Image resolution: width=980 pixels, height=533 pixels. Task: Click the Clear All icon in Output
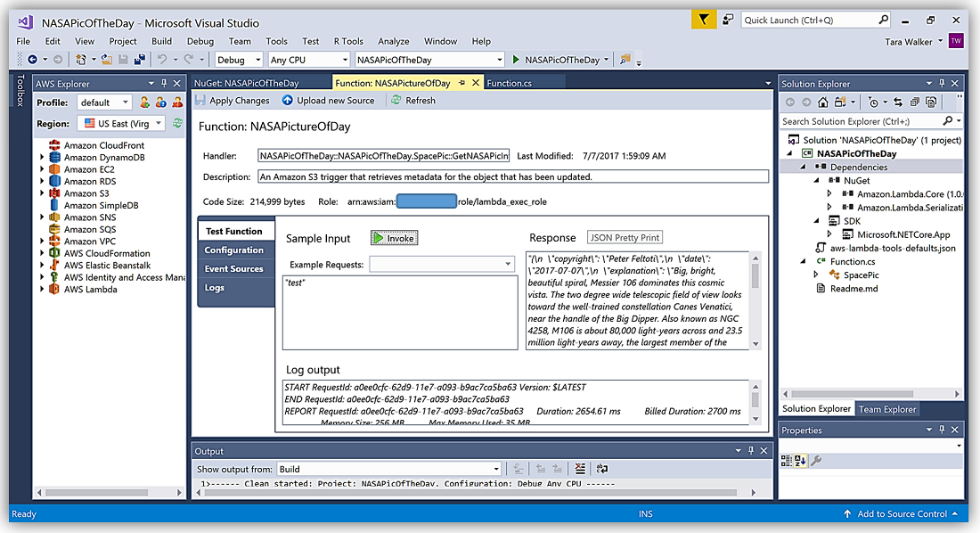[x=580, y=469]
